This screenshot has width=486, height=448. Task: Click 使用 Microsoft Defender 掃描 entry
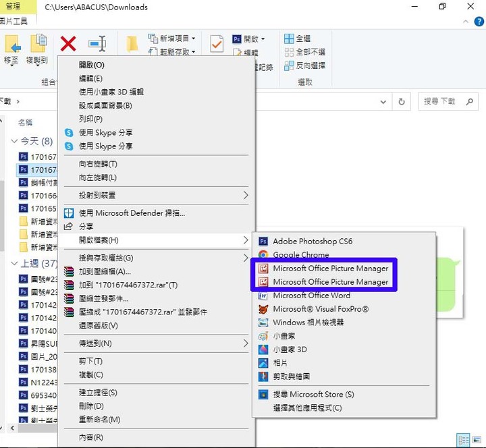pos(156,213)
